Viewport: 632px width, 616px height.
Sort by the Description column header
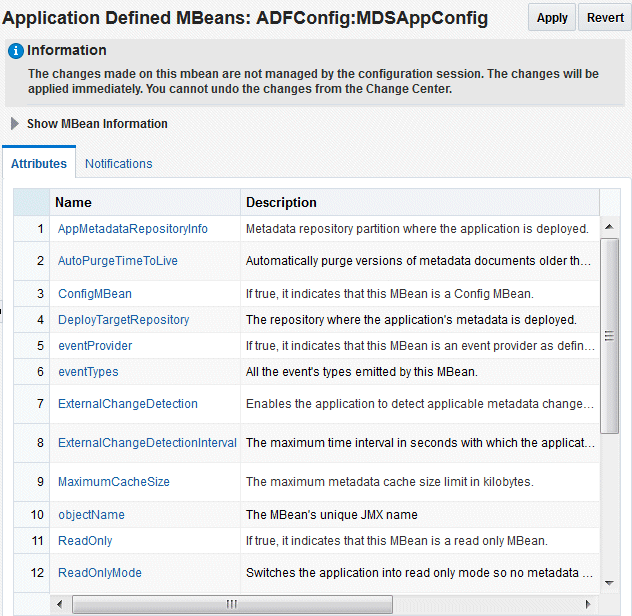click(420, 202)
